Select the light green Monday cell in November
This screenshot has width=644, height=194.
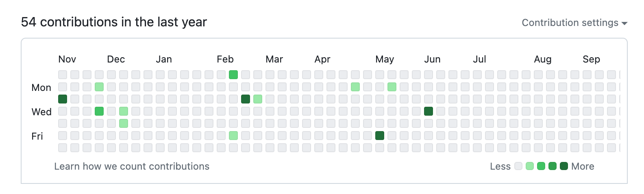99,87
